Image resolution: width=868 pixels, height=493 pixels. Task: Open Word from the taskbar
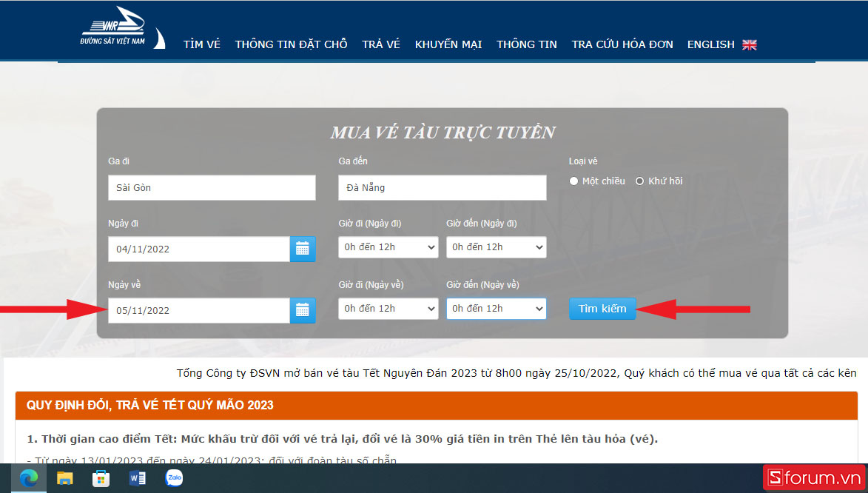(138, 478)
